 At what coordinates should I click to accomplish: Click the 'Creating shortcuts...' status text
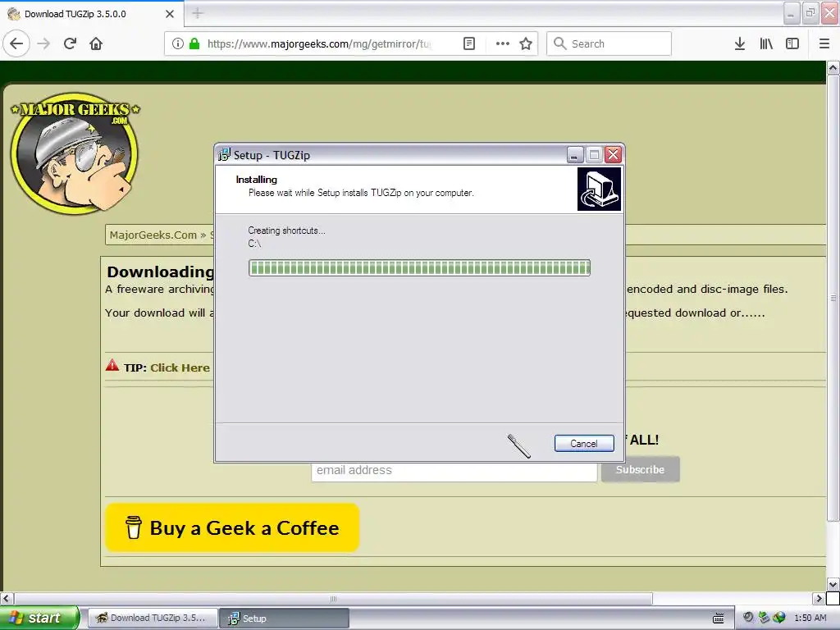(286, 231)
